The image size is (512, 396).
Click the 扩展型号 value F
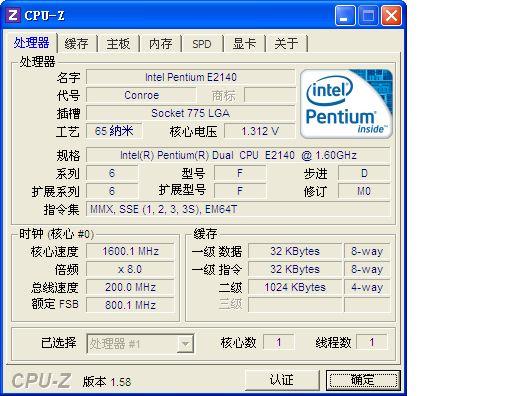[x=240, y=191]
